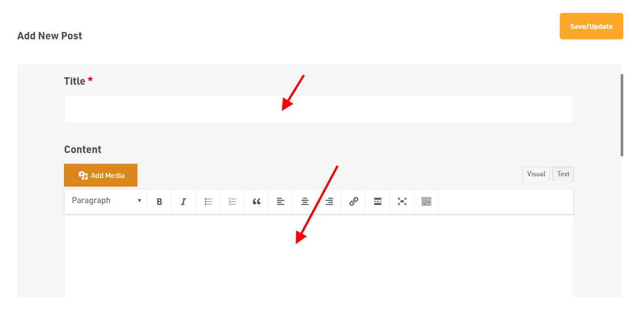
Task: Insert Read More tag
Action: 378,201
